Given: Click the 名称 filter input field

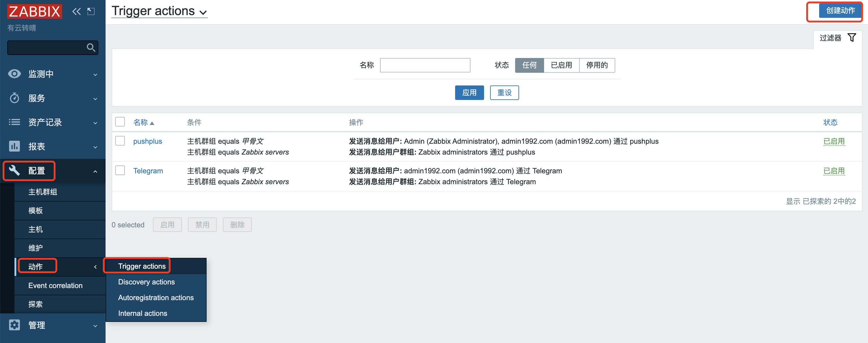Looking at the screenshot, I should tap(425, 65).
